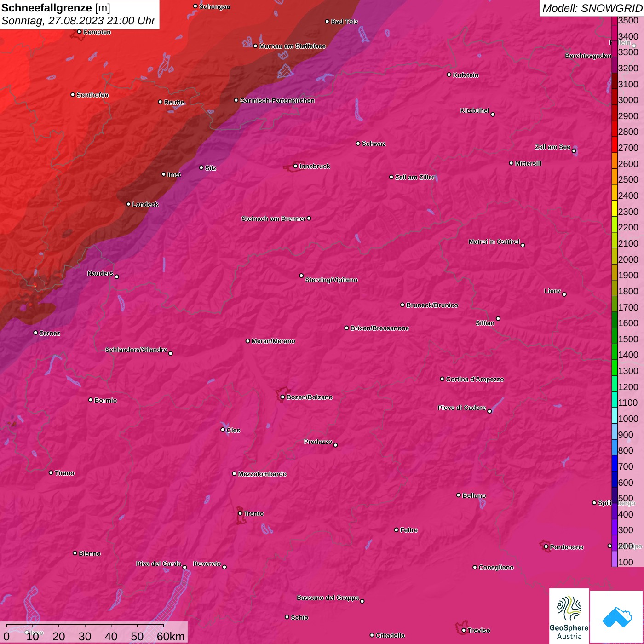Select the 'Bruneck/Brunico' label

pos(432,305)
